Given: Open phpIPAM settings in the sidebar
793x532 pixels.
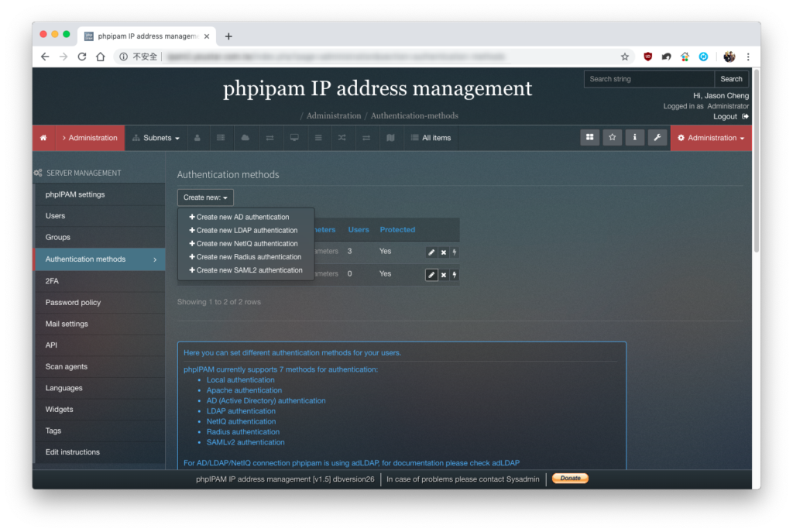Looking at the screenshot, I should pyautogui.click(x=100, y=194).
